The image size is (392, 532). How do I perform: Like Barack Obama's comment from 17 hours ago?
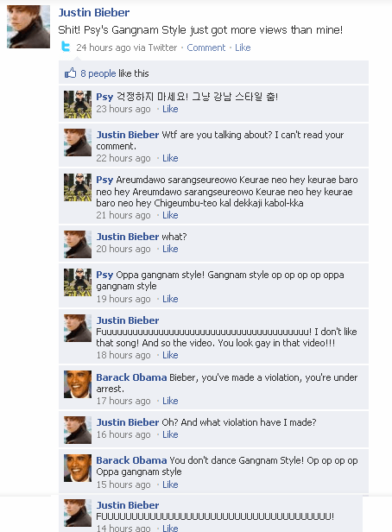(x=170, y=401)
